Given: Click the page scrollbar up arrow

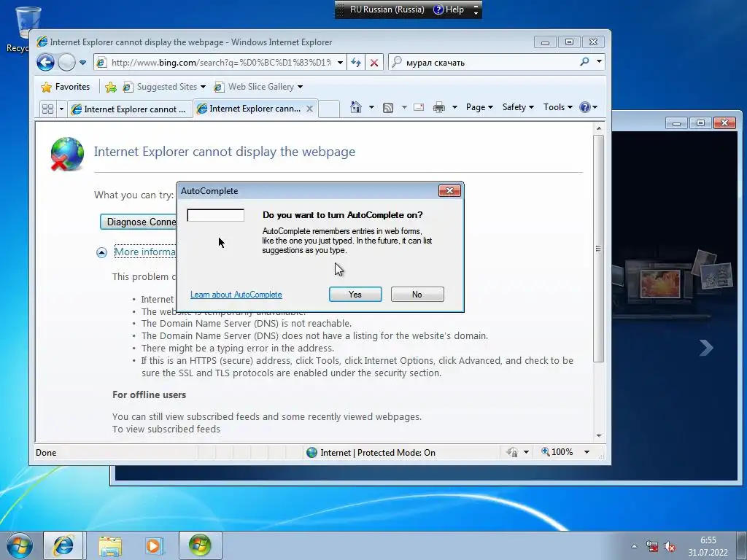Looking at the screenshot, I should coord(599,128).
